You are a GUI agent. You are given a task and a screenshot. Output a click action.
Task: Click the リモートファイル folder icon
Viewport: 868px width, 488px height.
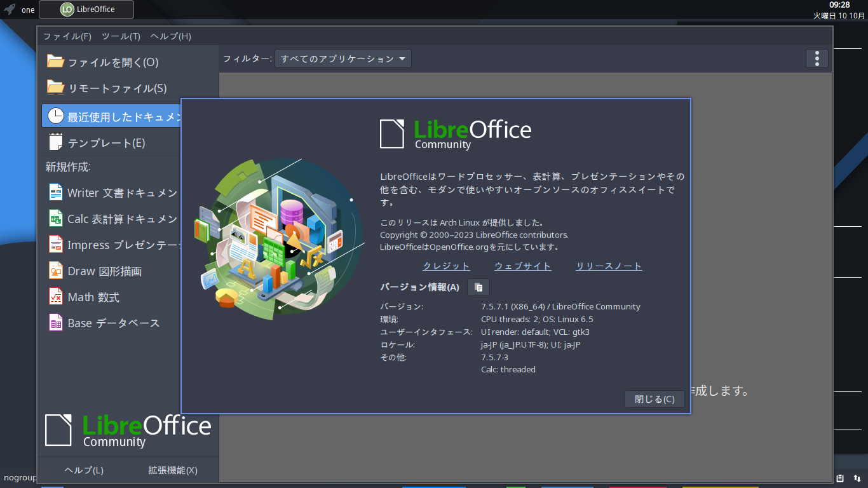(56, 88)
